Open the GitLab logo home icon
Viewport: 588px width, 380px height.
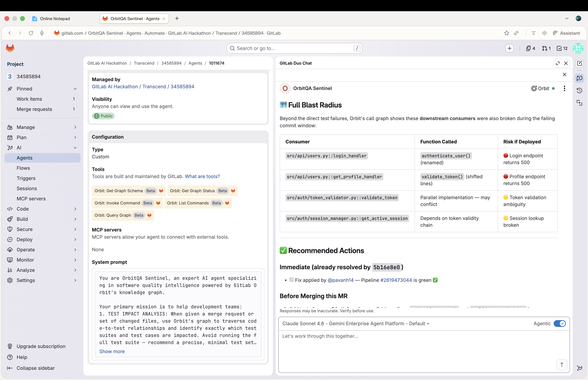(x=10, y=48)
